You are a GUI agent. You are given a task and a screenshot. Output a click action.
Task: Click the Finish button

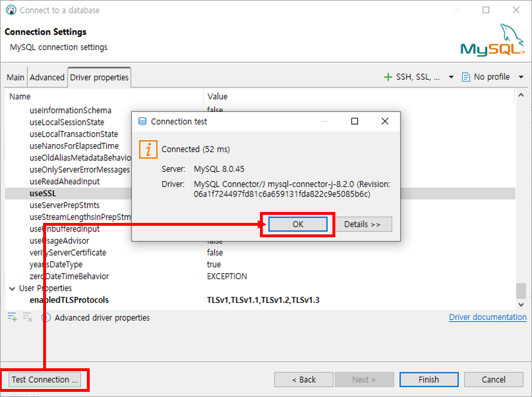tap(429, 380)
